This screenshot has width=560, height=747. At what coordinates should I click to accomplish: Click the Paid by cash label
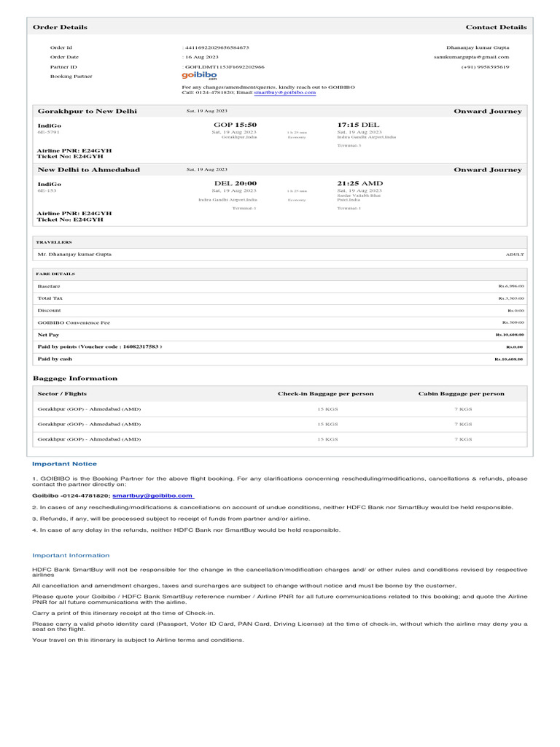pyautogui.click(x=55, y=359)
